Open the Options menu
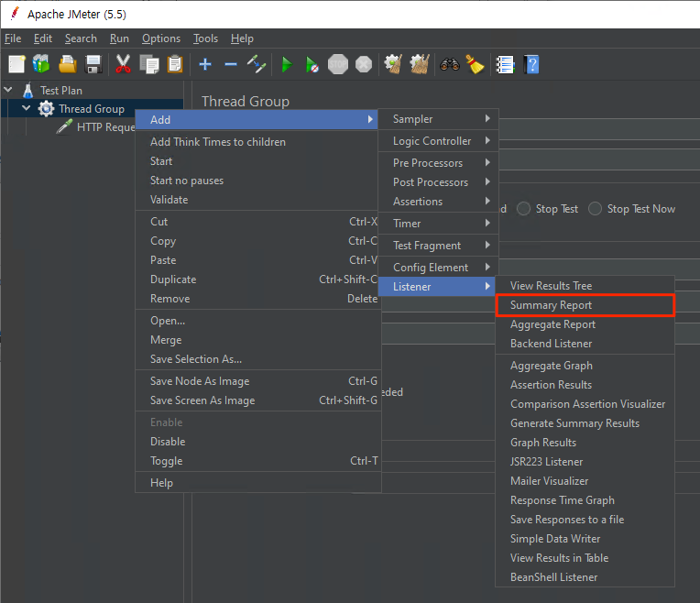This screenshot has height=603, width=700. point(161,38)
